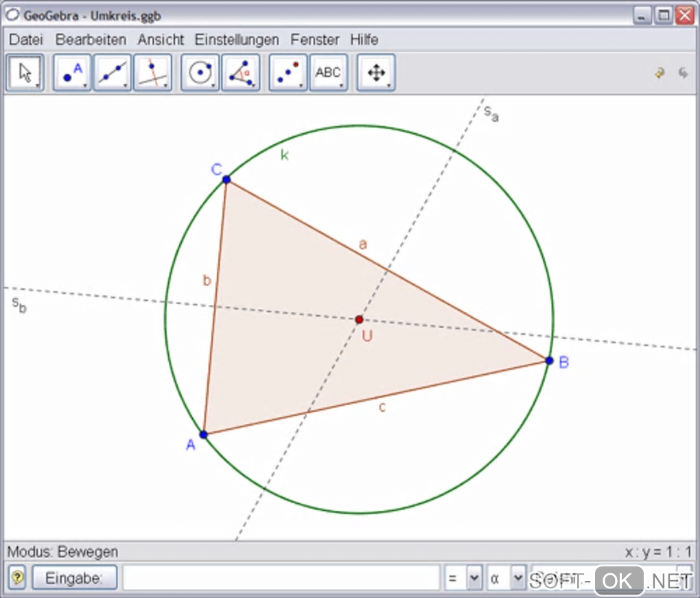Open the Ansicht menu

click(x=161, y=40)
